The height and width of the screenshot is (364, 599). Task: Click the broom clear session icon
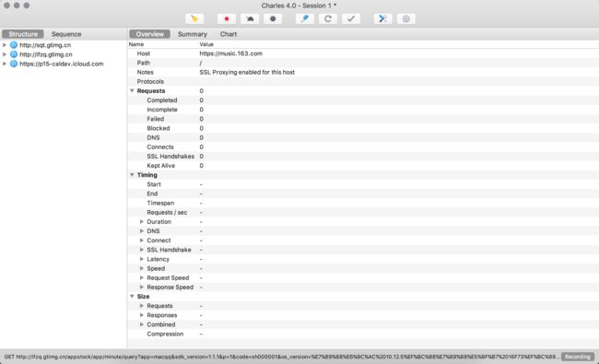194,18
